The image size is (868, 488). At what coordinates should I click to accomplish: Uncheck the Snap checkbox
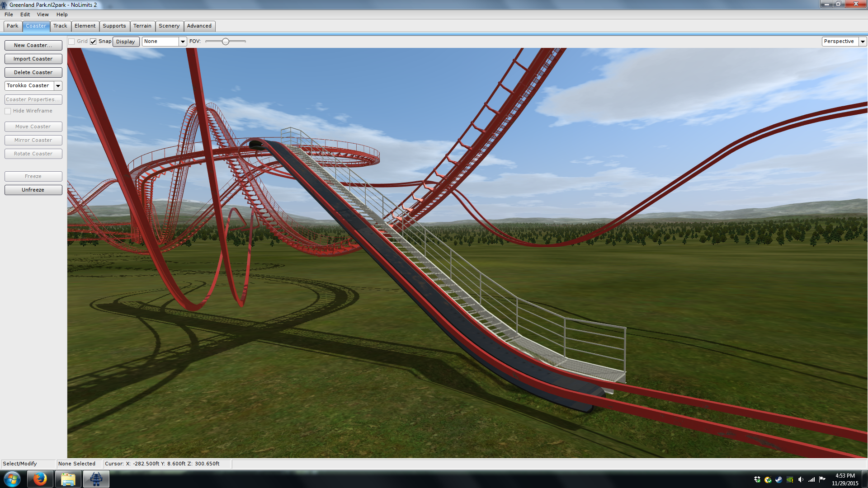coord(93,42)
